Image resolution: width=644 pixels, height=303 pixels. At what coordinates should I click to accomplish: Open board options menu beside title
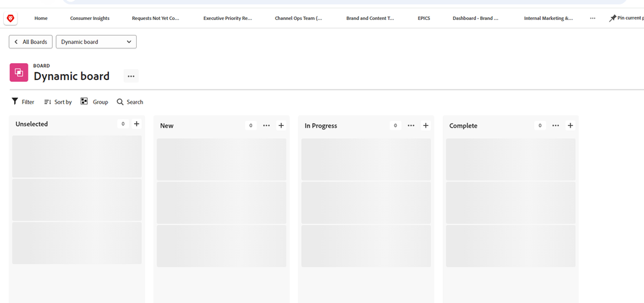click(131, 76)
